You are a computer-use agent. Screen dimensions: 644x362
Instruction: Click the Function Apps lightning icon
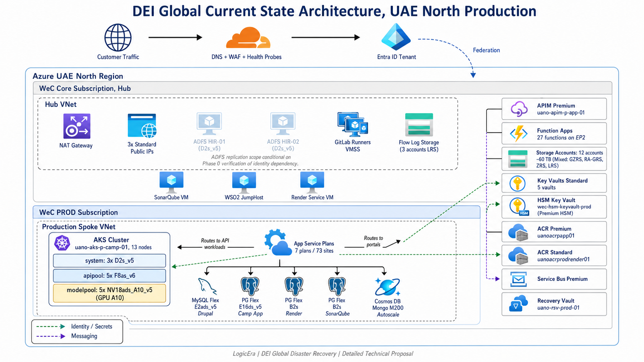(x=519, y=133)
